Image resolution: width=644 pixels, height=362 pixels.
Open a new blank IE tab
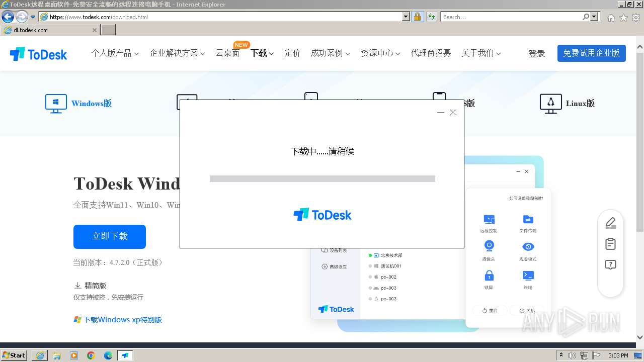point(108,30)
